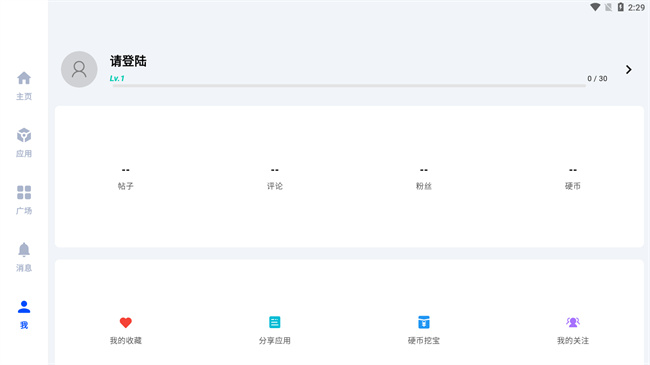
Task: Click the 0 / 30 experience value
Action: pos(597,78)
